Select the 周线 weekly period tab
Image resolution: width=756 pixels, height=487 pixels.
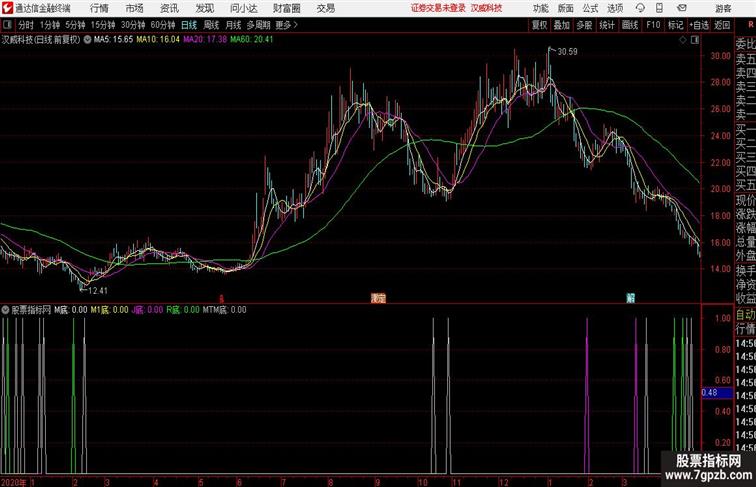click(x=211, y=25)
